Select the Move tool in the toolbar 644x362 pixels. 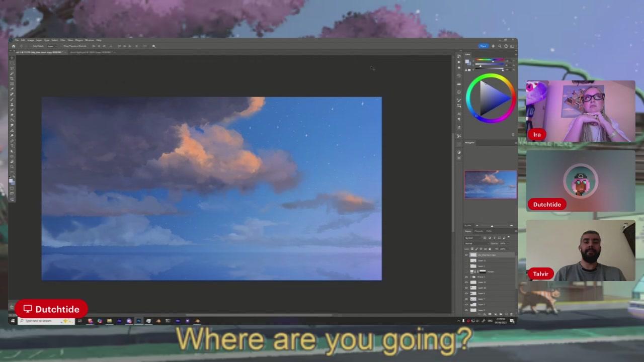pos(12,58)
